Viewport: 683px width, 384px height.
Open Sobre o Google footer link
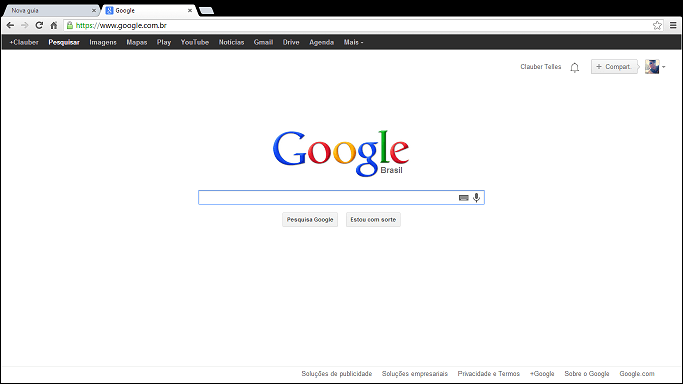(x=587, y=374)
